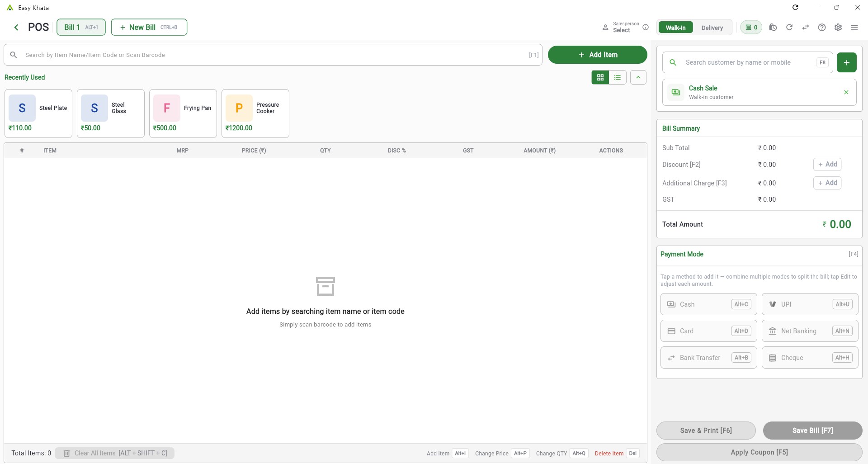Choose Net Banking payment mode
Screen dimensions: 868x464
click(x=810, y=331)
